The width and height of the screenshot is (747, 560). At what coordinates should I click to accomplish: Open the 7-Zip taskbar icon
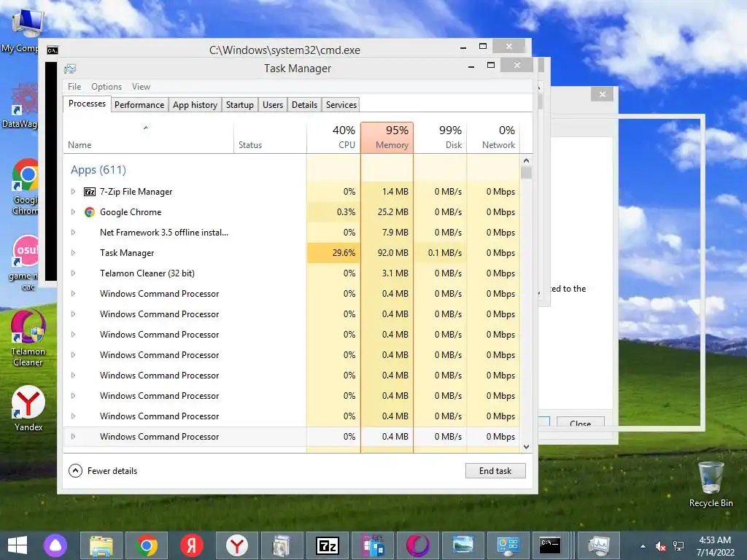(328, 545)
